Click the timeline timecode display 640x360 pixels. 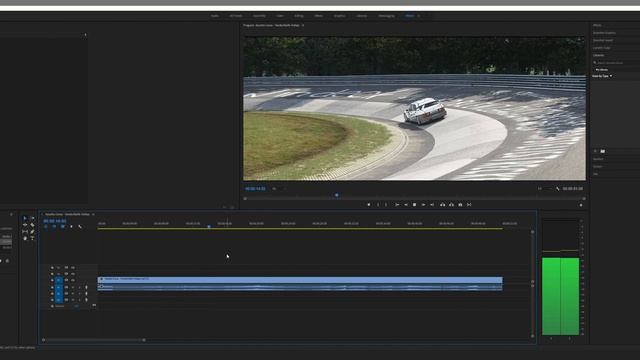[55, 221]
